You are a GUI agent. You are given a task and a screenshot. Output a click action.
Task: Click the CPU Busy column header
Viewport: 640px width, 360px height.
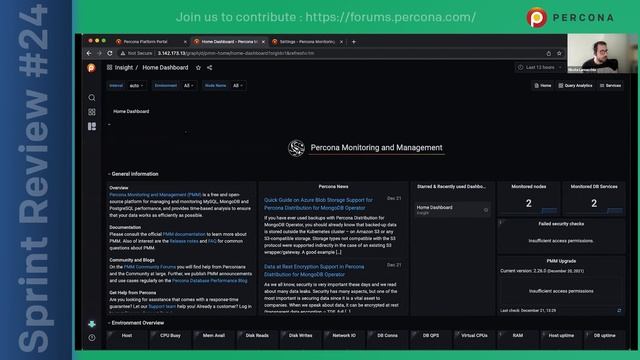click(170, 336)
